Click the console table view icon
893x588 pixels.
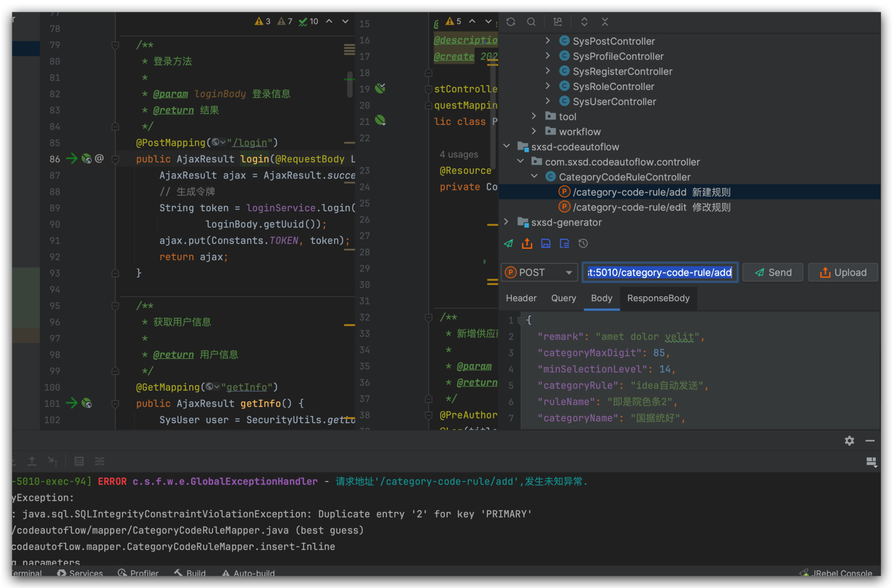(x=79, y=461)
